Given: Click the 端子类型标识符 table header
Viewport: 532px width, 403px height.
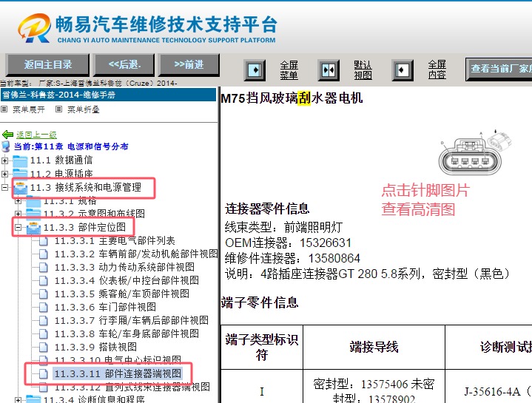Looking at the screenshot, I should coord(262,347).
